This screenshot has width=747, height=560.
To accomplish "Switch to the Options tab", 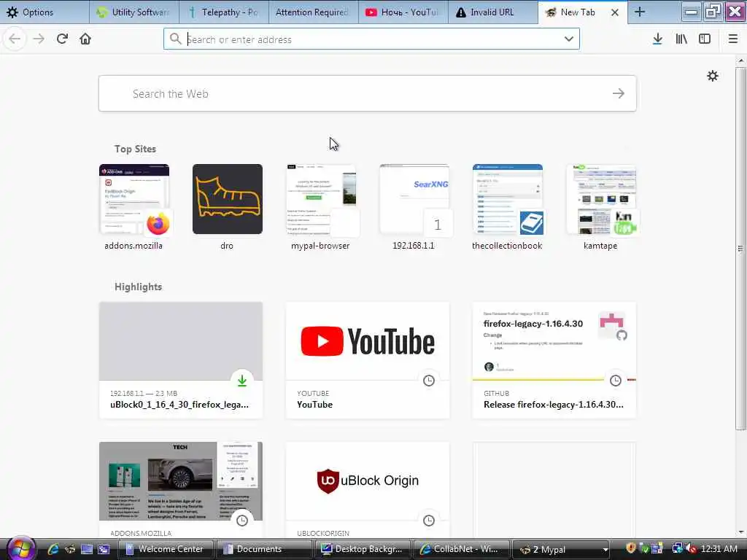I will (44, 12).
